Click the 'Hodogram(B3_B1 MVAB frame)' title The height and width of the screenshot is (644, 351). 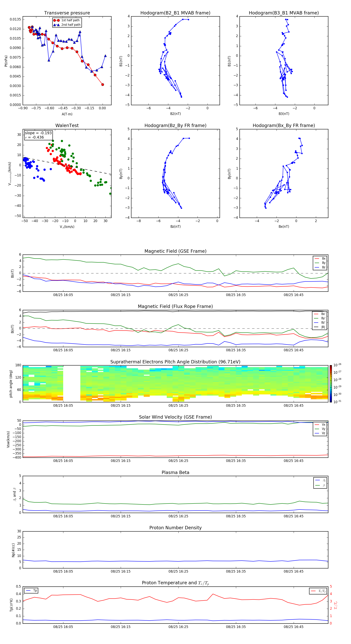tap(284, 13)
